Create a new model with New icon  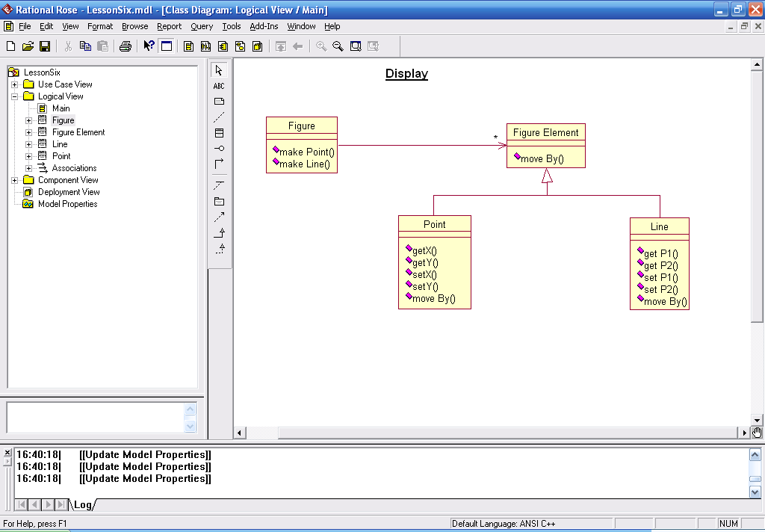(x=10, y=46)
